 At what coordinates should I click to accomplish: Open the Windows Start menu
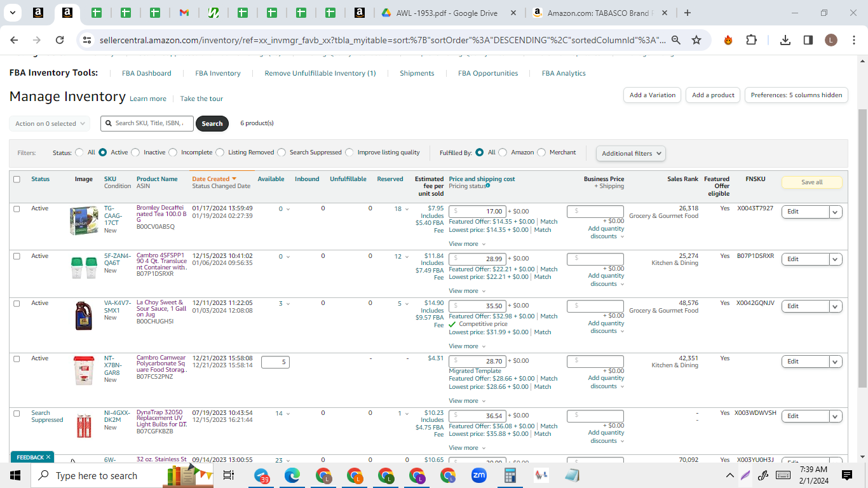tap(15, 475)
